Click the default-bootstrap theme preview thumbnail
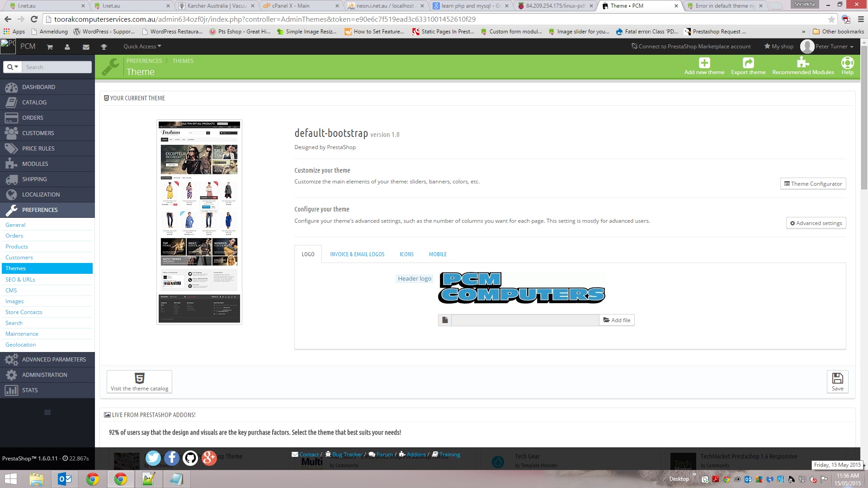 [199, 222]
